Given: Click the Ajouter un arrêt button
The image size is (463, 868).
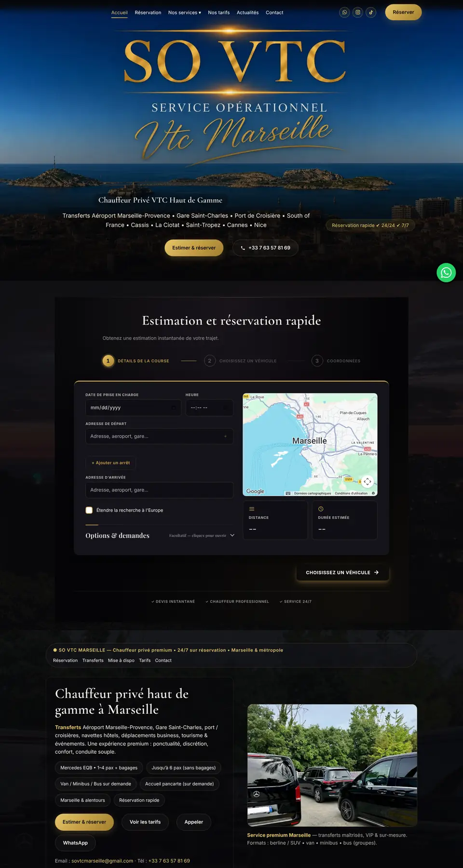Looking at the screenshot, I should point(111,463).
